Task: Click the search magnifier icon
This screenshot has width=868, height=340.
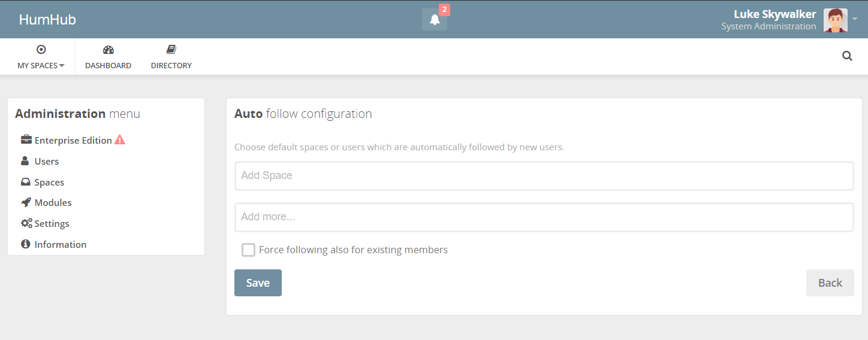Action: (847, 56)
